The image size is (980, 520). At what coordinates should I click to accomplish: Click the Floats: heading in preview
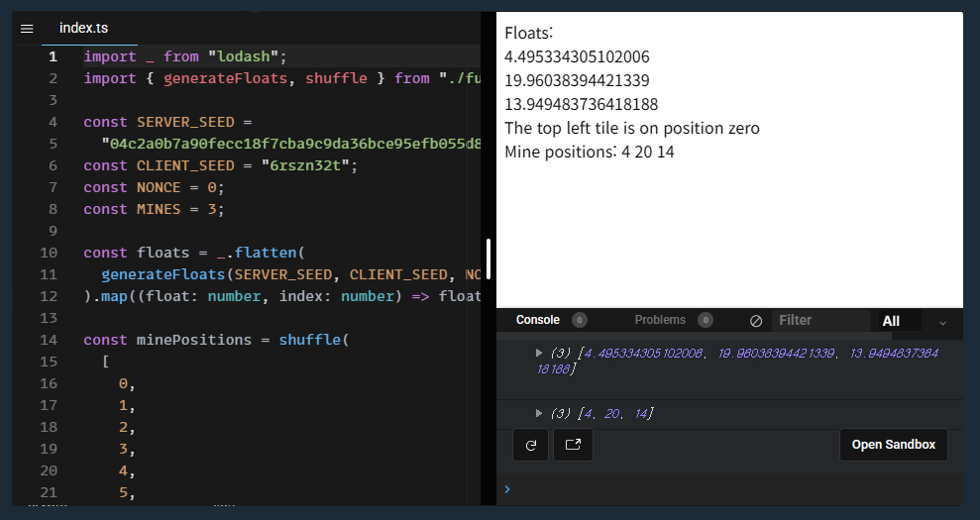click(x=529, y=33)
